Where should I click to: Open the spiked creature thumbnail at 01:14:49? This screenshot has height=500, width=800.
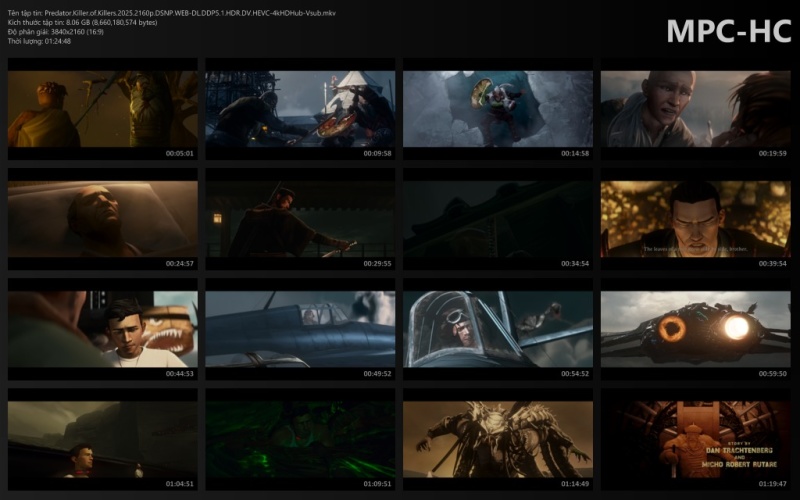point(498,439)
